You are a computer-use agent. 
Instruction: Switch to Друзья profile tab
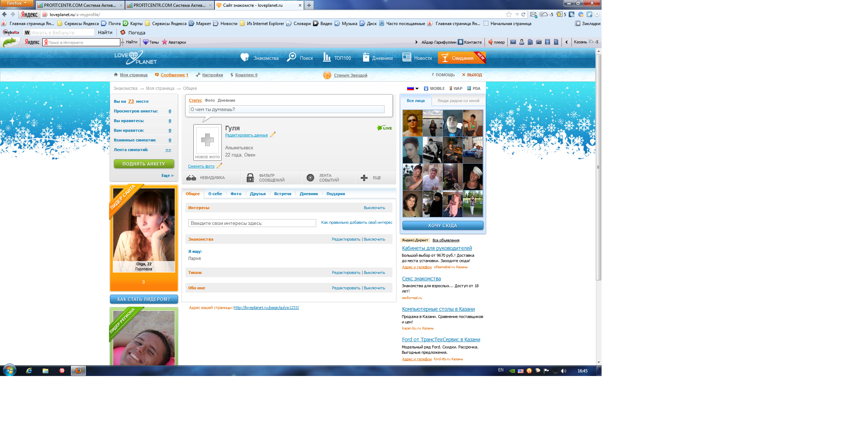[258, 194]
